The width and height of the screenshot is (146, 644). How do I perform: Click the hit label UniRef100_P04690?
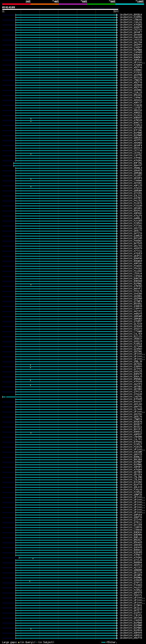click(x=131, y=266)
